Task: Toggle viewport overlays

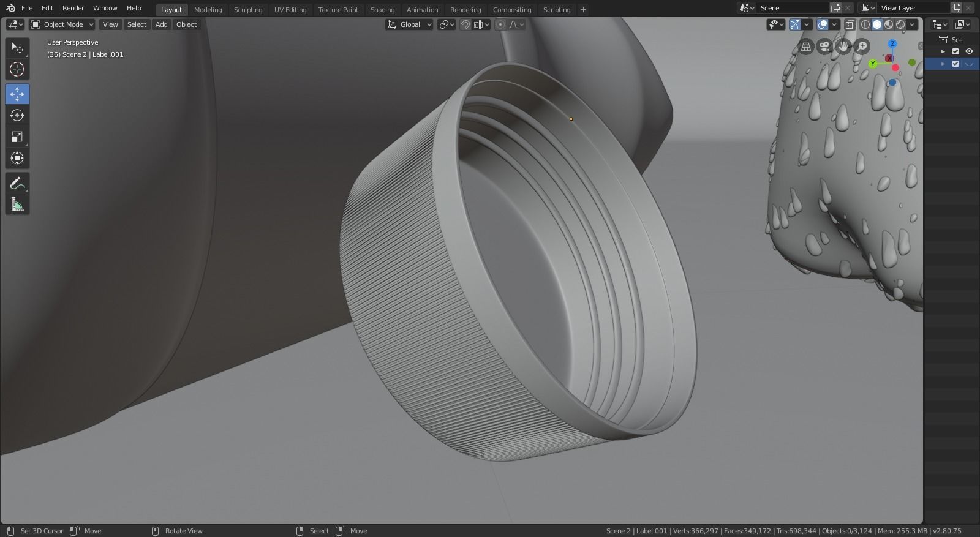Action: coord(823,24)
